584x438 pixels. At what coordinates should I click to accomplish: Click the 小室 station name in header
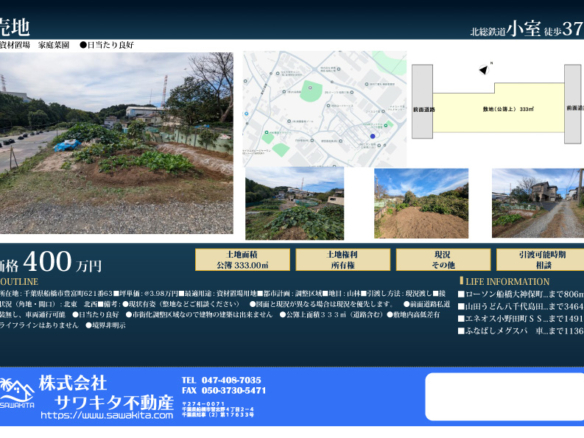click(x=523, y=29)
